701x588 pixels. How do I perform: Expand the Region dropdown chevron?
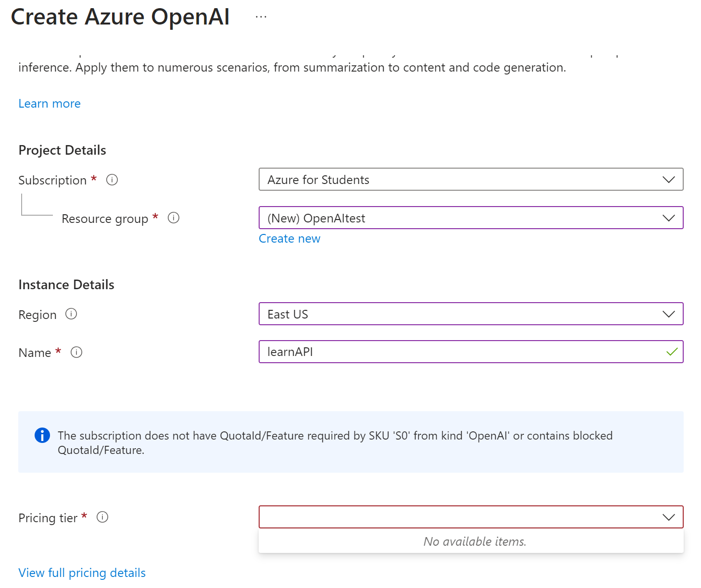[668, 314]
